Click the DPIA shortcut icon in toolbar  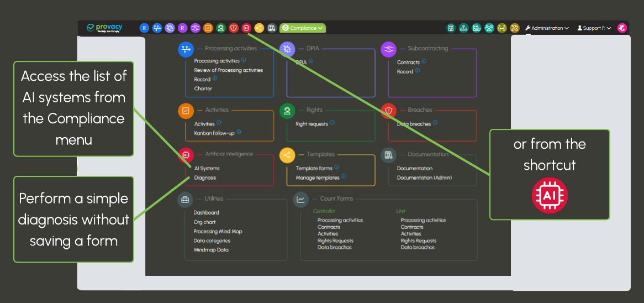170,28
